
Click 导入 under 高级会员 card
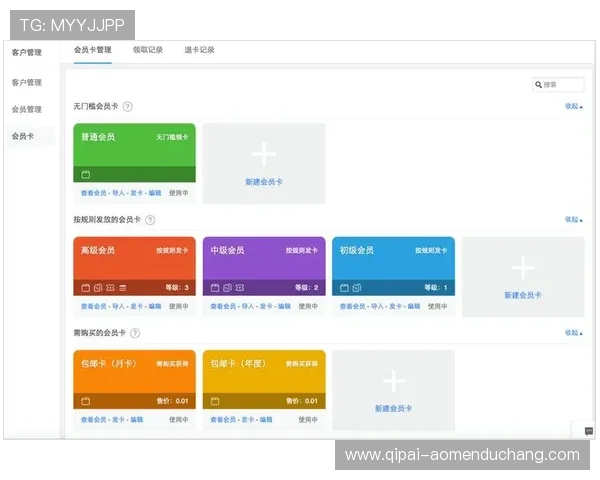tap(119, 306)
